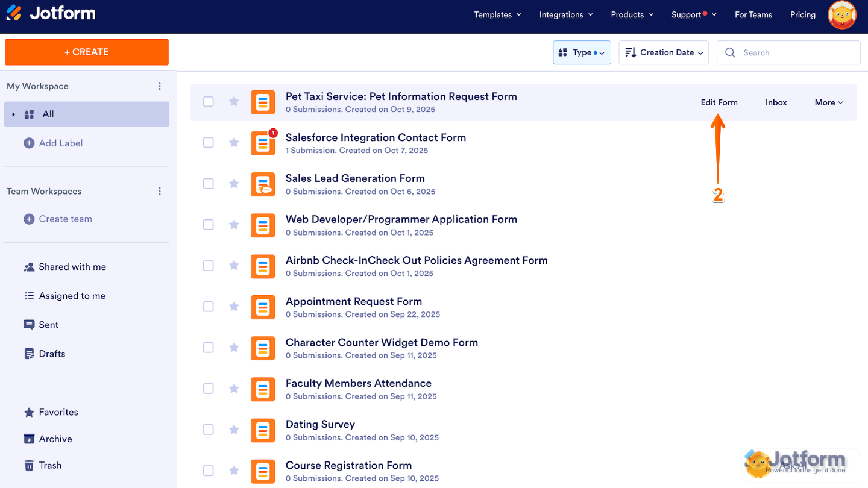Image resolution: width=868 pixels, height=488 pixels.
Task: Open the Creation Date sort dropdown
Action: coord(664,53)
